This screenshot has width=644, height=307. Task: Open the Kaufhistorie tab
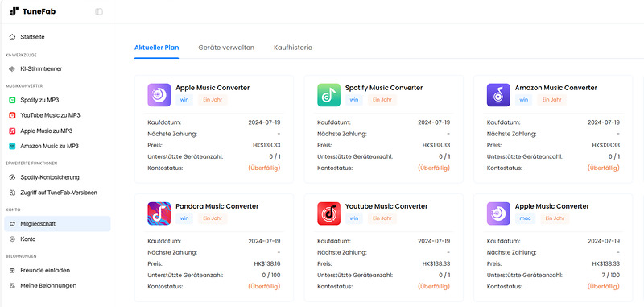[293, 48]
